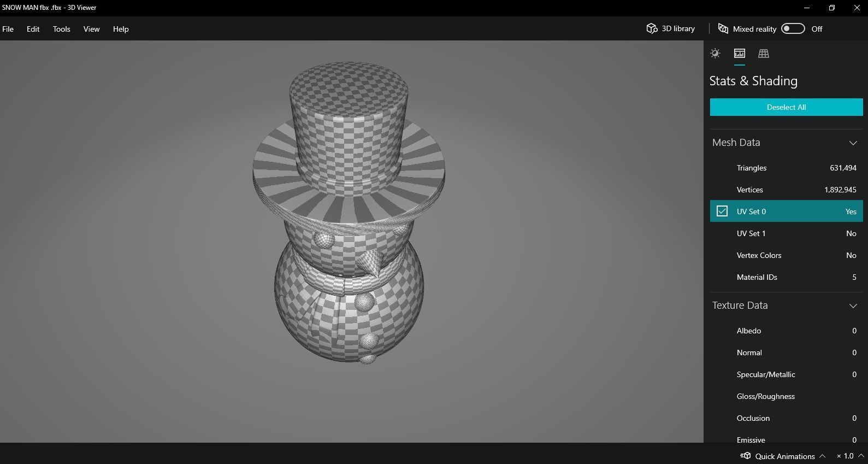
Task: Open the Edit menu
Action: [33, 29]
